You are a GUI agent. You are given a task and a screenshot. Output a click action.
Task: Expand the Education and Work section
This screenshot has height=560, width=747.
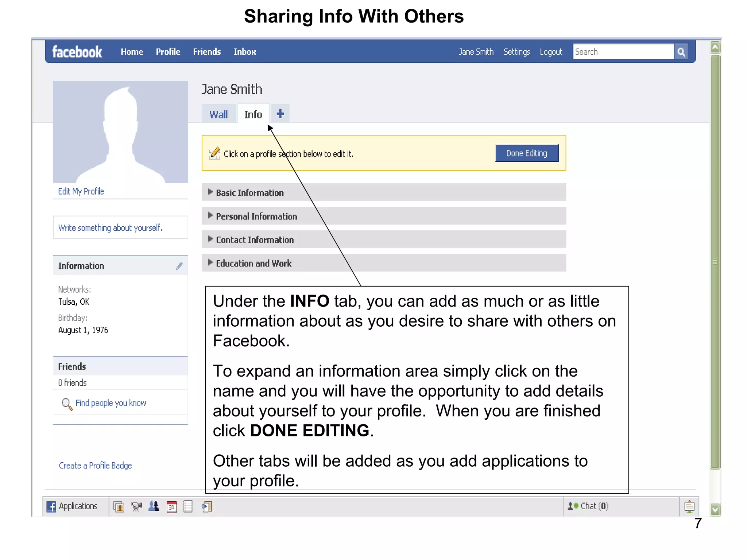(x=384, y=263)
